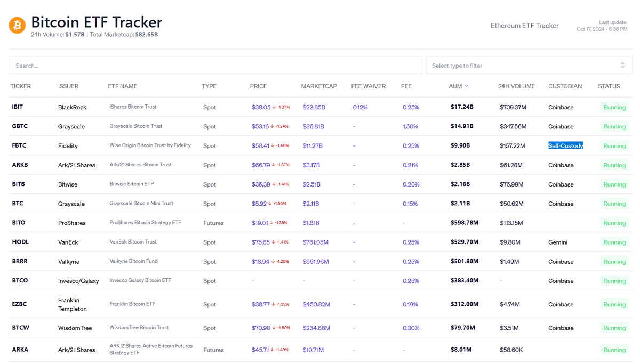Click the ProShares issuer cell

pos(72,223)
